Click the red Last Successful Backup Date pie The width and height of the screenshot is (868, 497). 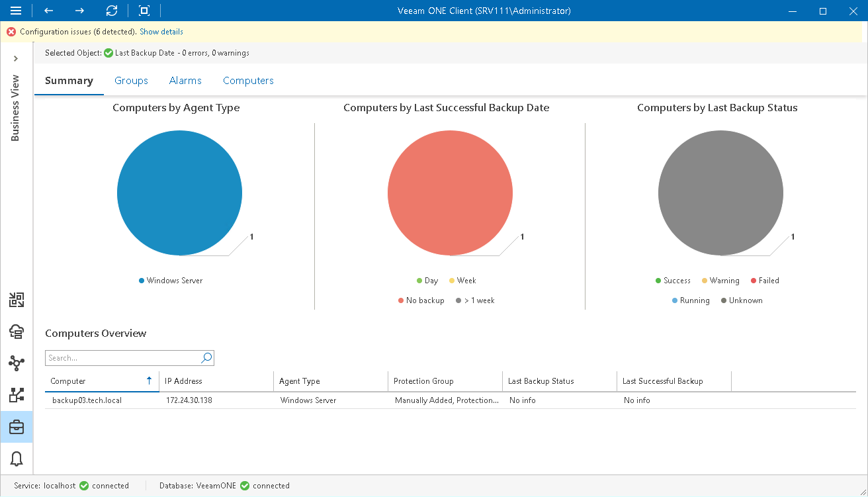coord(450,193)
